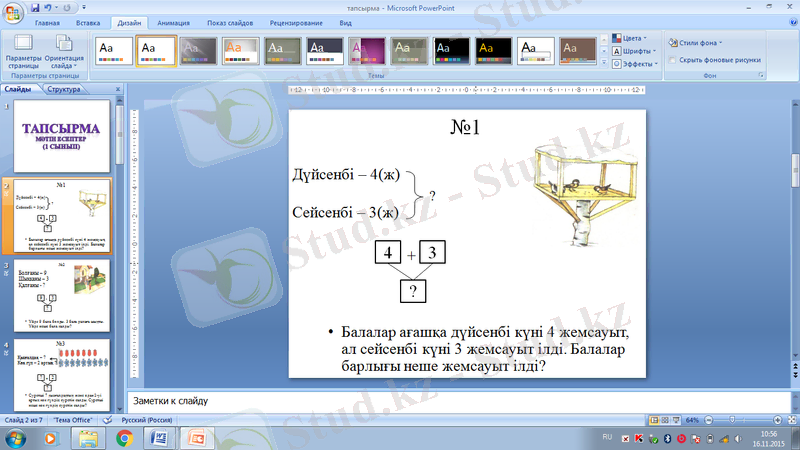Switch to Slide Sorter view icon
The width and height of the screenshot is (800, 450).
[x=665, y=420]
